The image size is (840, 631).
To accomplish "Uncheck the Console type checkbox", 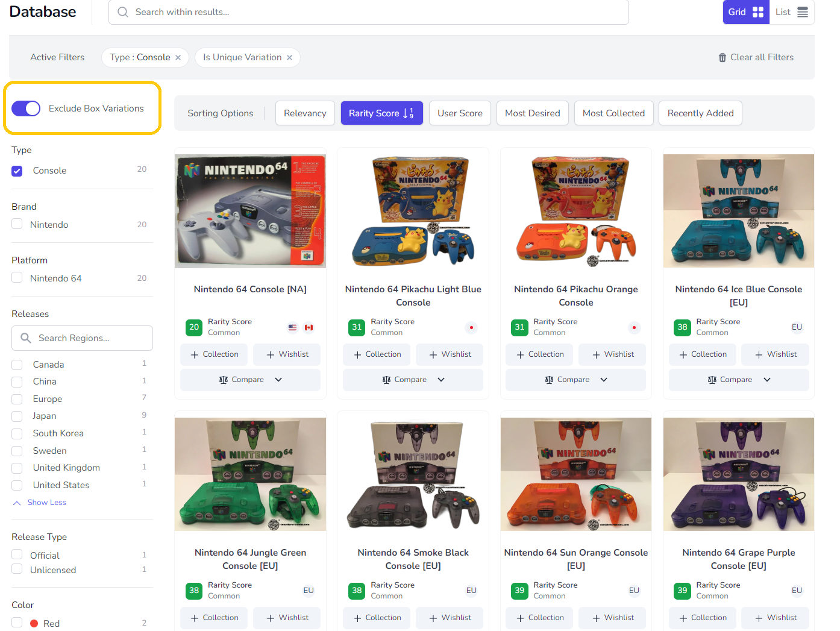I will [x=17, y=171].
